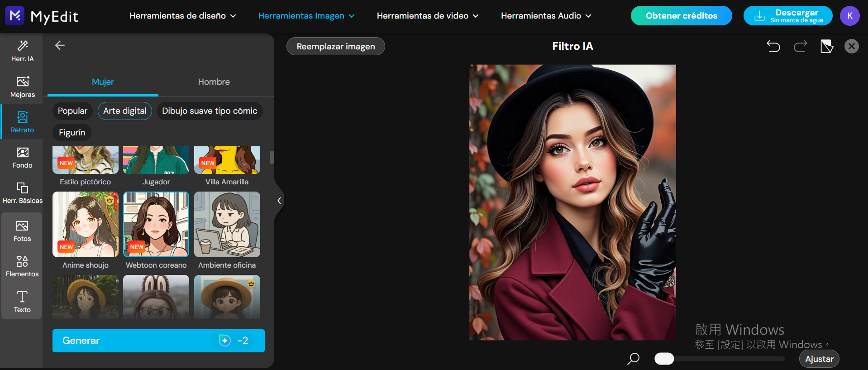The image size is (868, 370).
Task: Select the Figurín category chip
Action: click(x=72, y=133)
